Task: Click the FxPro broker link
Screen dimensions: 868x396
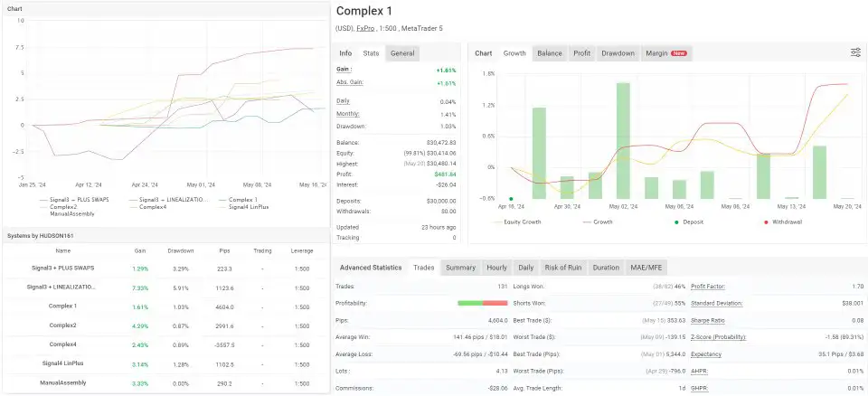Action: click(367, 29)
